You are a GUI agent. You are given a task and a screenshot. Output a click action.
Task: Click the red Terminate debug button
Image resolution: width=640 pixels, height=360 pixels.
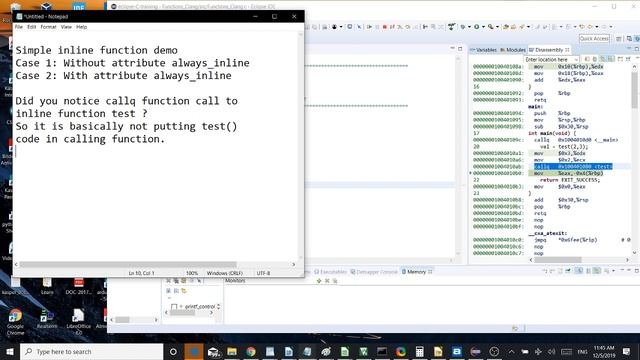click(x=384, y=27)
